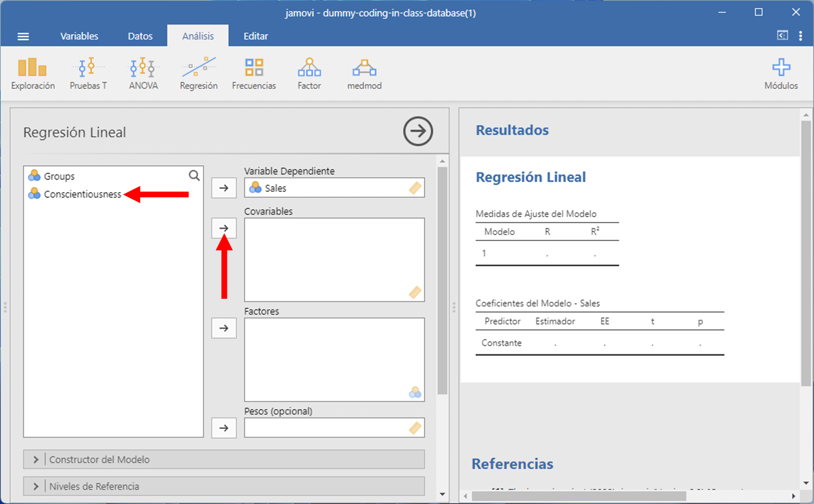Switch to the Variables tab
Image resolution: width=814 pixels, height=504 pixels.
tap(79, 36)
